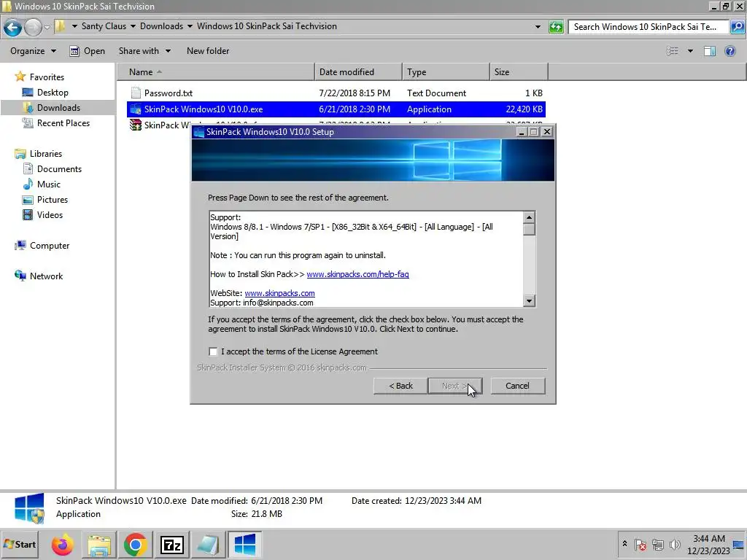This screenshot has height=560, width=747.
Task: Go back in Explorer navigation
Action: [x=13, y=27]
